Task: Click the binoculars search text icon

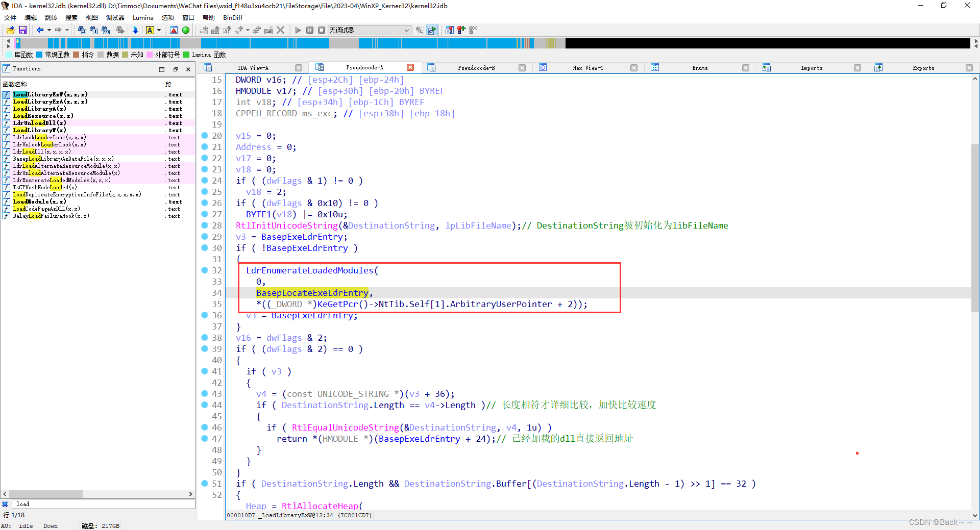Action: (x=94, y=30)
